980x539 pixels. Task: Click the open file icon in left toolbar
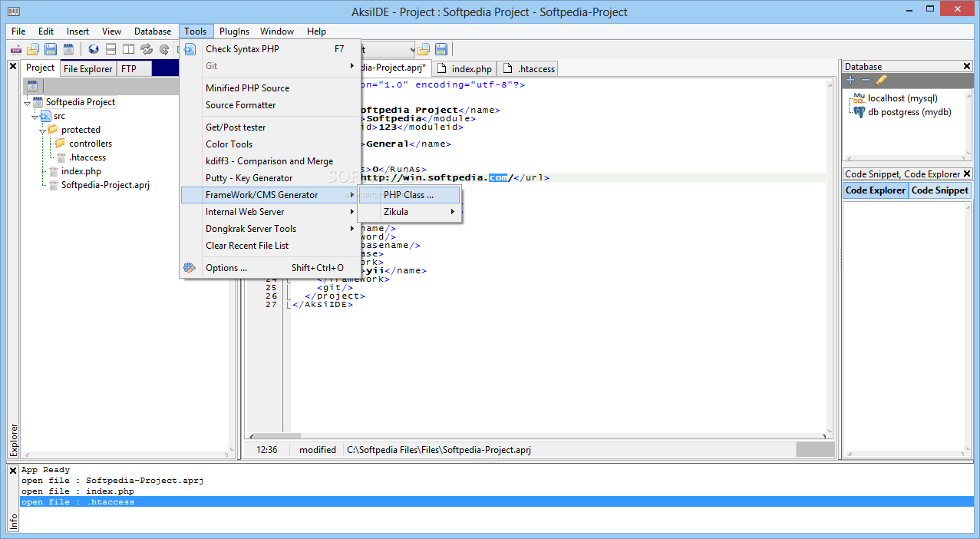[x=33, y=49]
